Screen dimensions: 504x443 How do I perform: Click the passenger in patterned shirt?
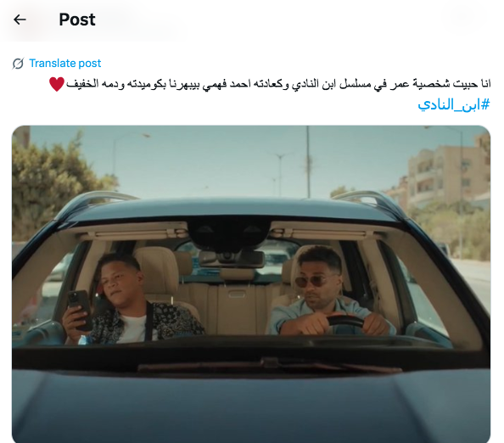132,299
